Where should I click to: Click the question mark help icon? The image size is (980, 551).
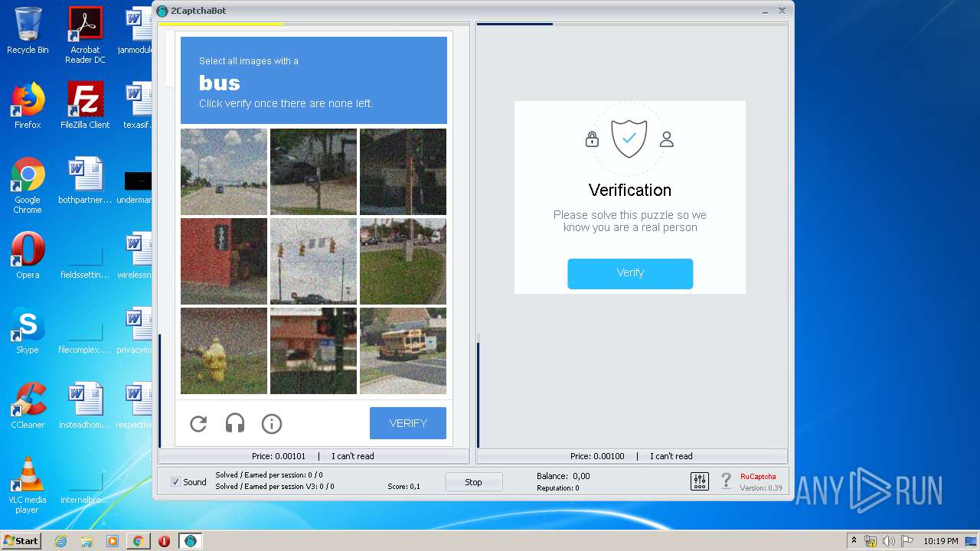[x=726, y=481]
